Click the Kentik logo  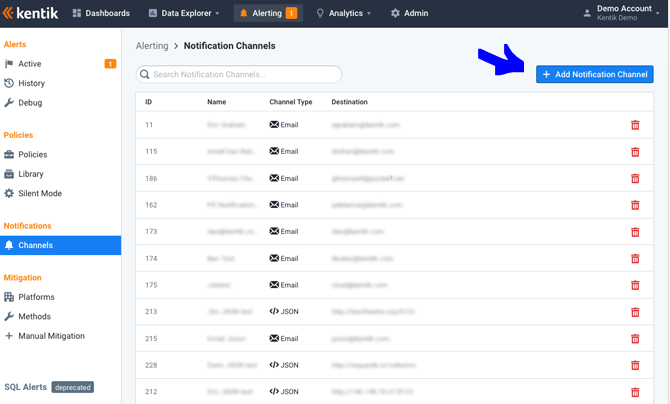pos(31,13)
